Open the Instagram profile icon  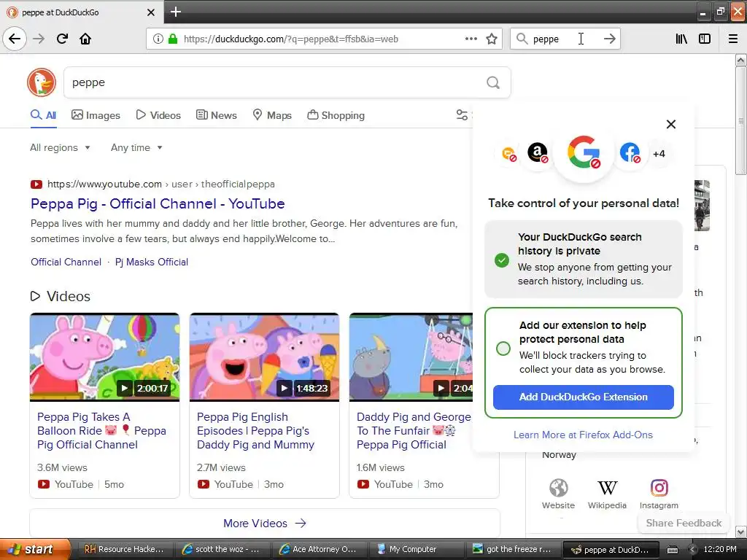659,488
